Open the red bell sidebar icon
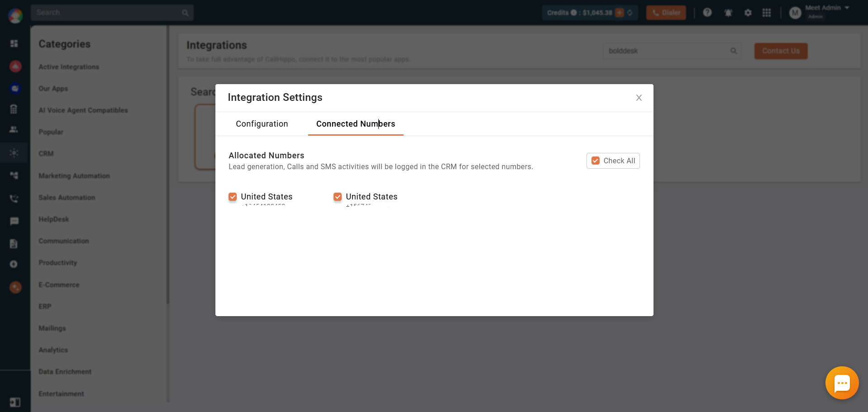 pyautogui.click(x=15, y=66)
